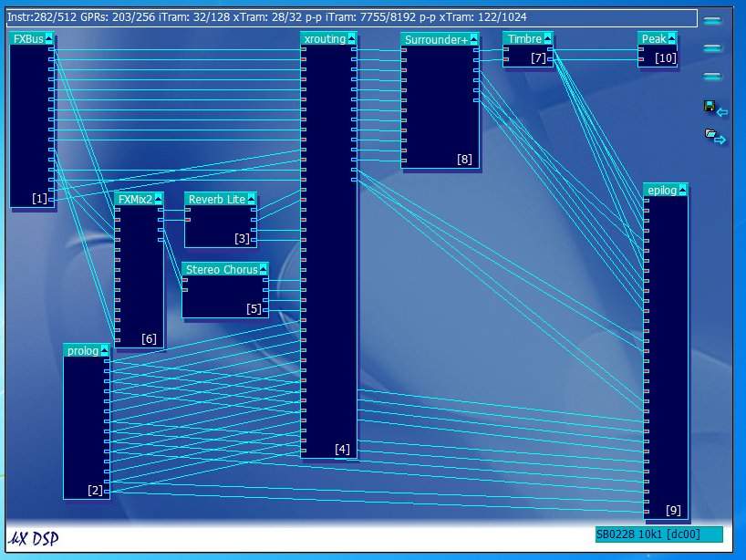Click the arrow button on Surrounder+ title
Image resolution: width=746 pixels, height=560 pixels.
point(474,39)
